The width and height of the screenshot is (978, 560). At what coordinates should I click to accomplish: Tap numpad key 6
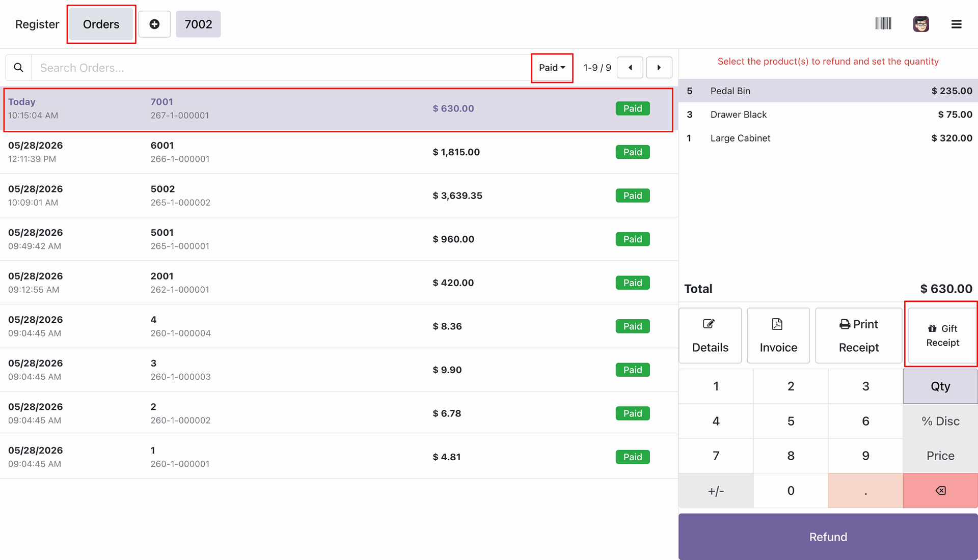pos(865,421)
